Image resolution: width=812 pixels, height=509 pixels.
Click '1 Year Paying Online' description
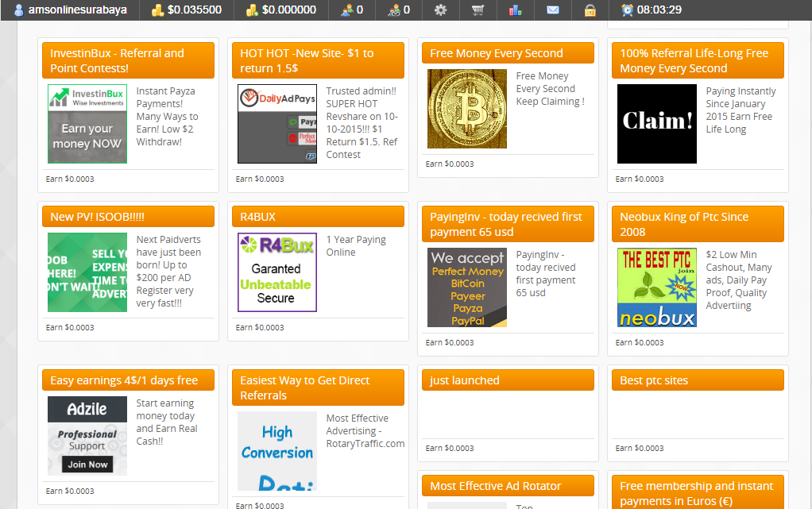click(356, 246)
